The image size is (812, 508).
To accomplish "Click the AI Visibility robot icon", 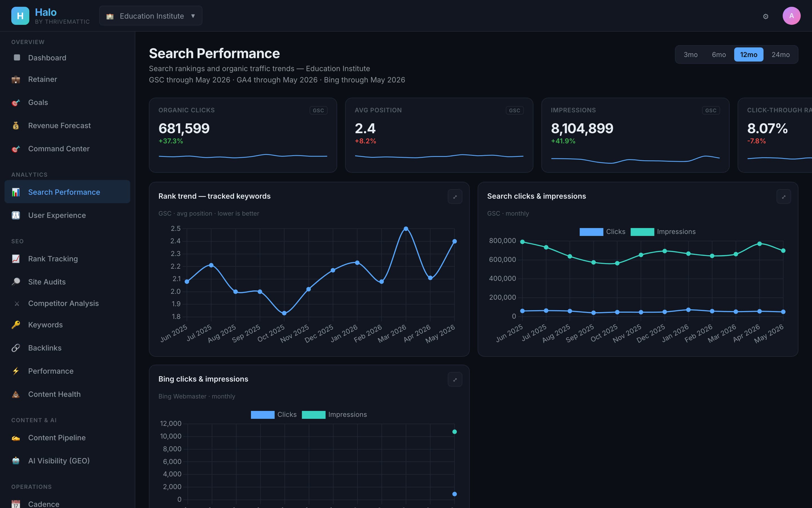I will tap(16, 461).
